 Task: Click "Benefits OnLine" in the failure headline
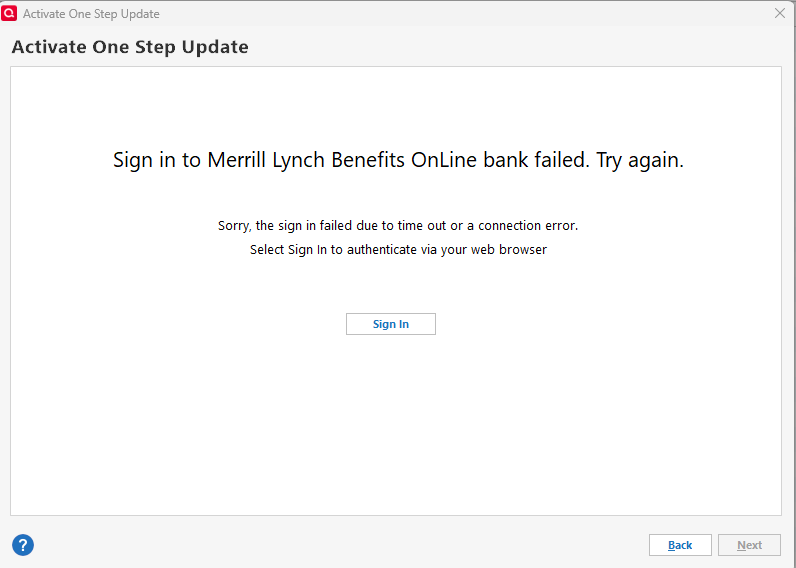pyautogui.click(x=392, y=160)
